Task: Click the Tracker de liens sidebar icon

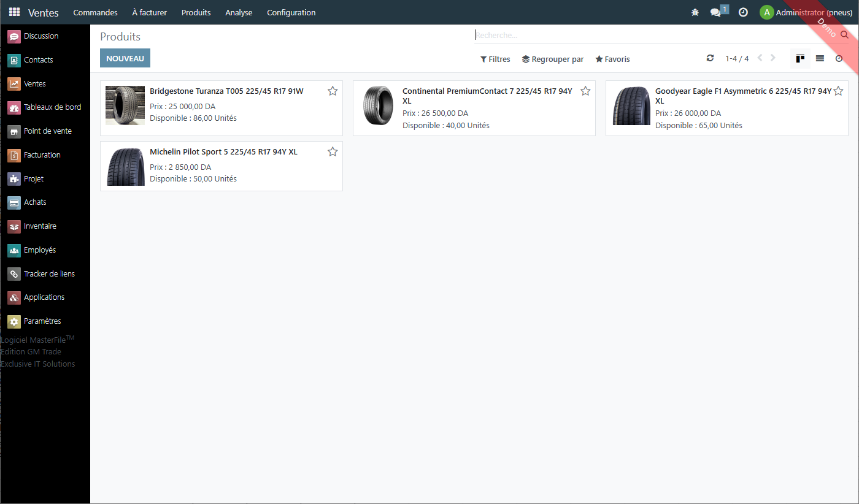Action: [14, 274]
